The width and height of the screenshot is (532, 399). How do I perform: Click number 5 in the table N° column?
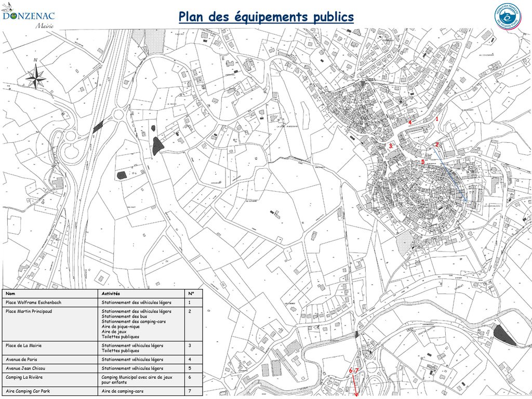(x=190, y=368)
